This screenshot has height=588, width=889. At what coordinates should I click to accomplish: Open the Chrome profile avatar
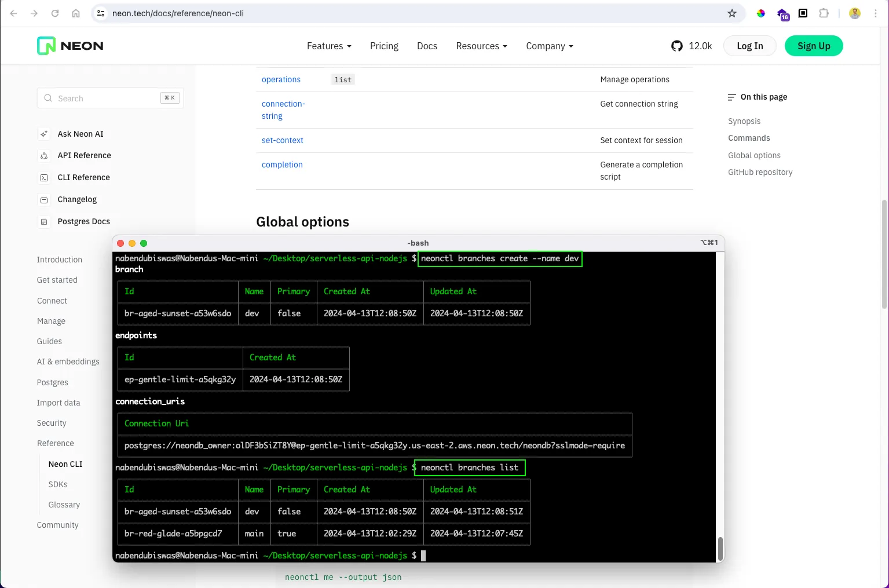pos(855,13)
